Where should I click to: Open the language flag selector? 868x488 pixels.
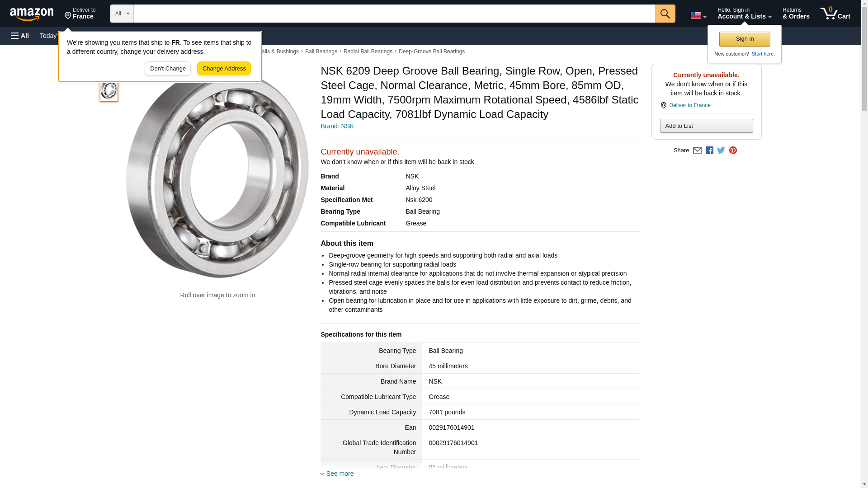[698, 15]
